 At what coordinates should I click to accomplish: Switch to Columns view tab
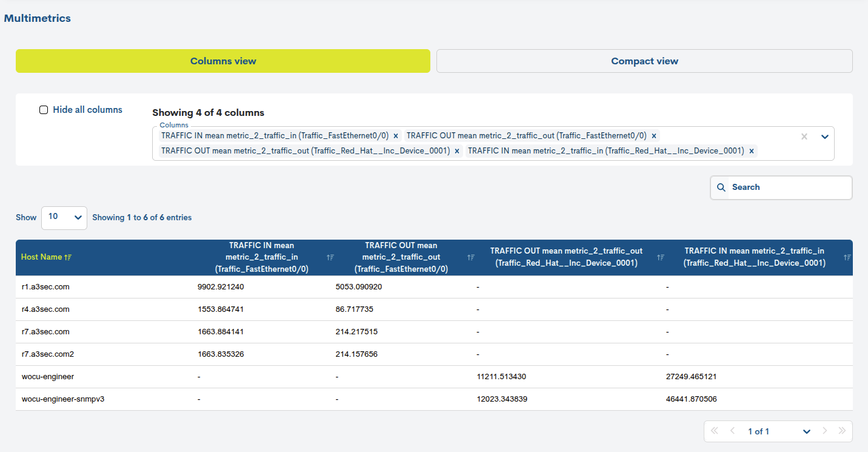coord(223,61)
